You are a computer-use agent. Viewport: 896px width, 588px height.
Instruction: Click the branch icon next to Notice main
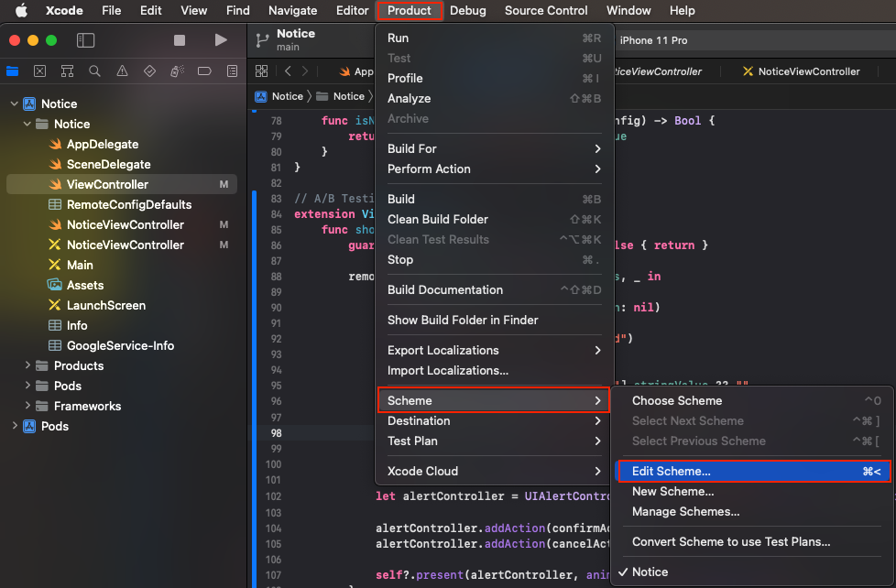262,40
